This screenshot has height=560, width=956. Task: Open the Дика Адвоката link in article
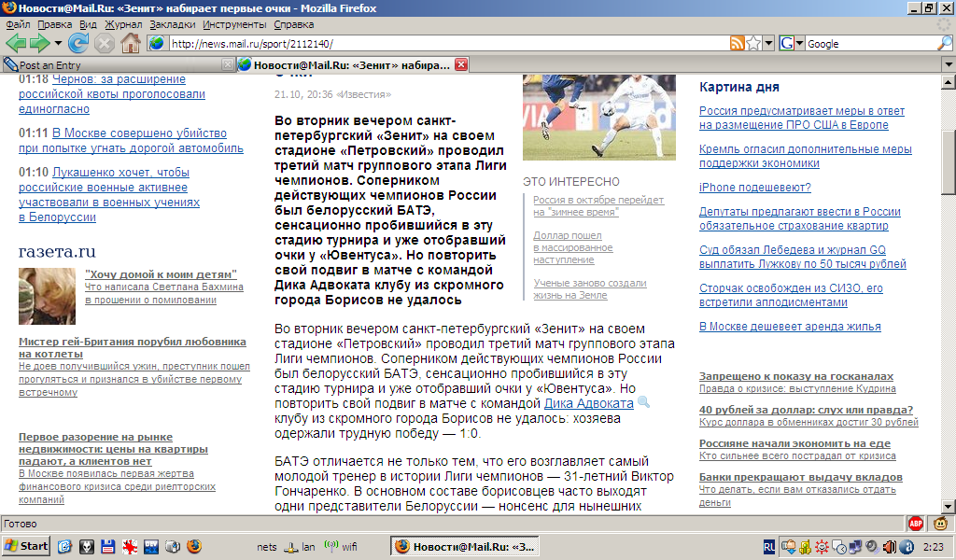(x=588, y=403)
